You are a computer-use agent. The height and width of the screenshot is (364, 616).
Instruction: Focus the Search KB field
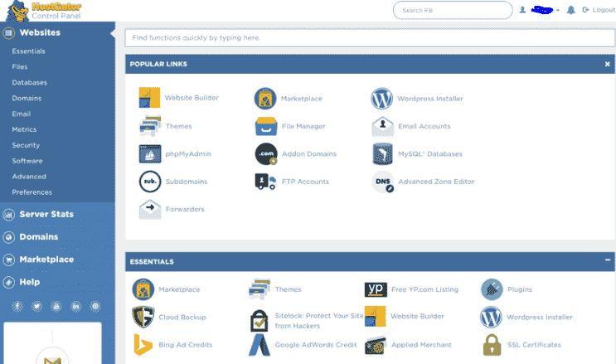click(x=453, y=10)
